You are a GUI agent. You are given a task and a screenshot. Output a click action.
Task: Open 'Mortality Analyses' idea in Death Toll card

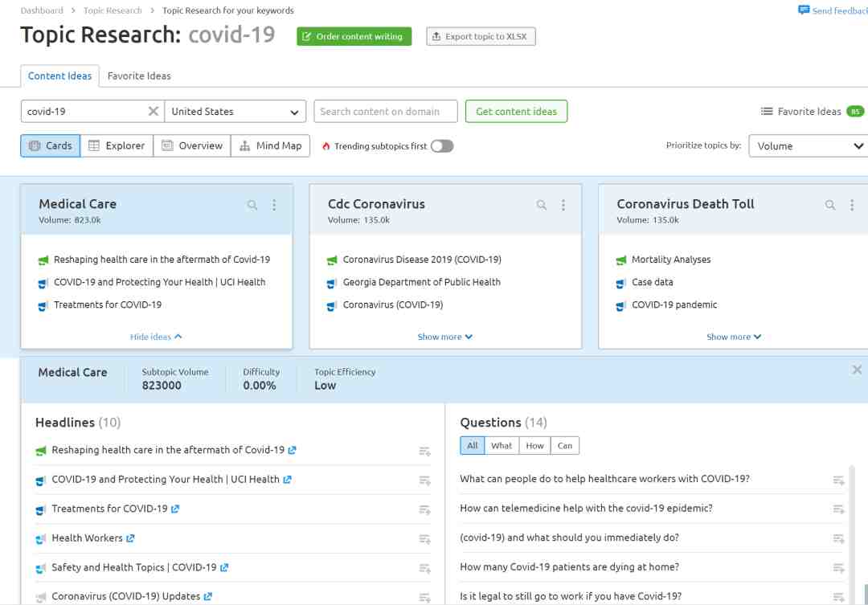[x=671, y=260]
